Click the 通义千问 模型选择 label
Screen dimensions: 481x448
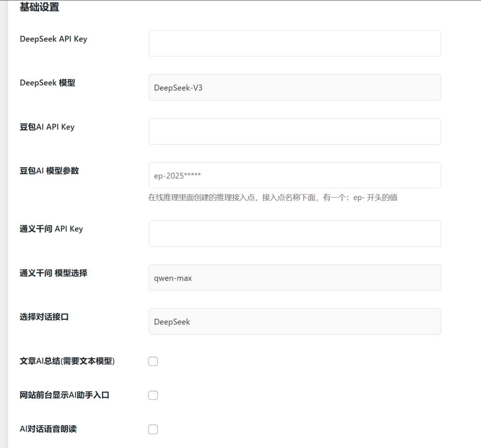54,273
